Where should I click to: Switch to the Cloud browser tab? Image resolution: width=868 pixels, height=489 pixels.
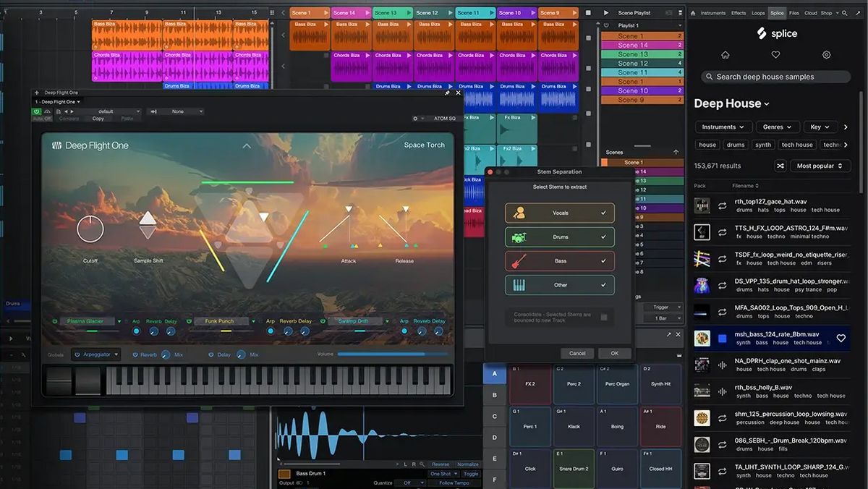(x=810, y=13)
